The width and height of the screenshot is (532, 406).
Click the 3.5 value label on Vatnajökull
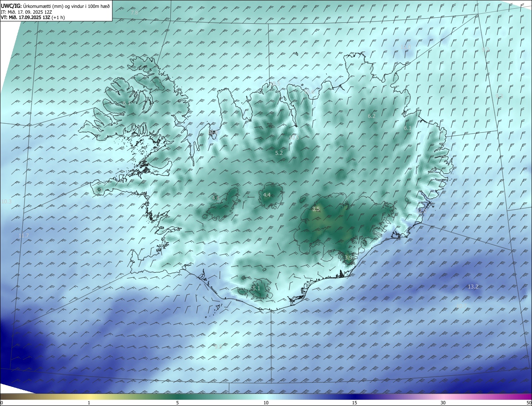coord(316,209)
